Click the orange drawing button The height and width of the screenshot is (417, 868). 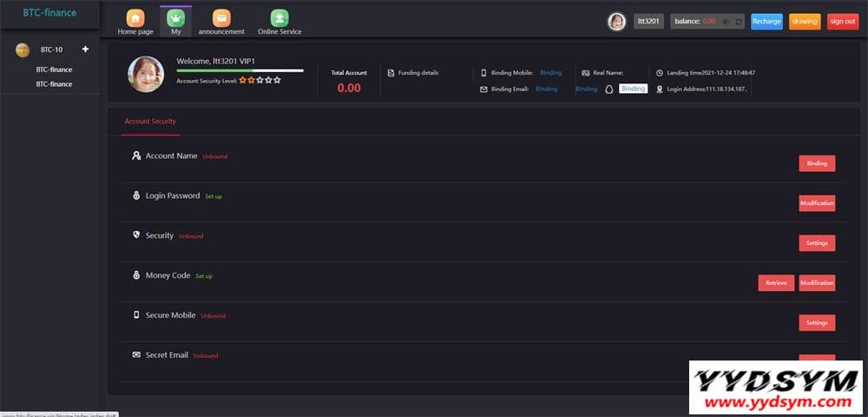[805, 22]
